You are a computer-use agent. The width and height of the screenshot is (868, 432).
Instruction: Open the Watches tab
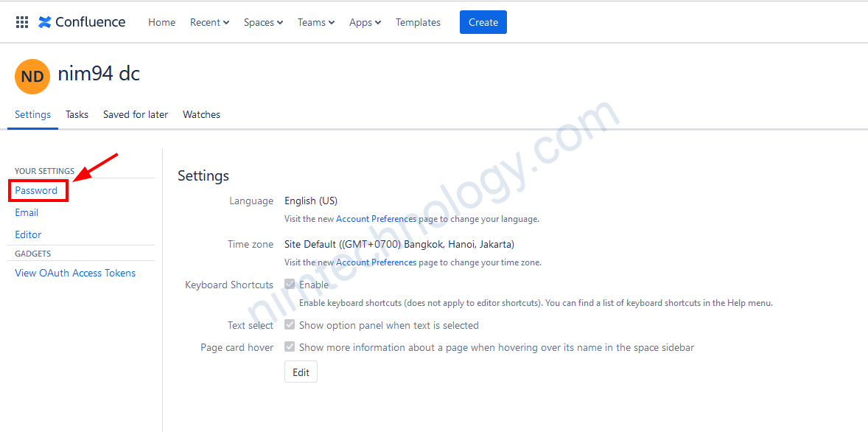(x=201, y=114)
